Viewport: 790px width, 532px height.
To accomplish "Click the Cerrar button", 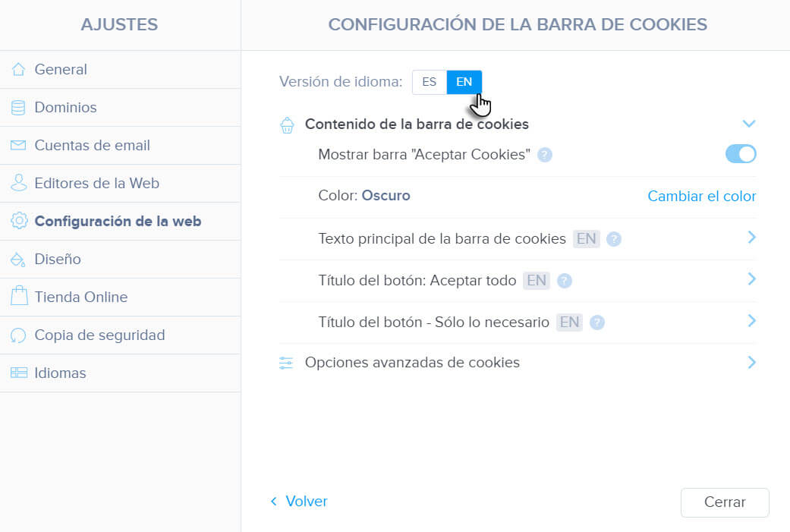I will click(x=724, y=502).
